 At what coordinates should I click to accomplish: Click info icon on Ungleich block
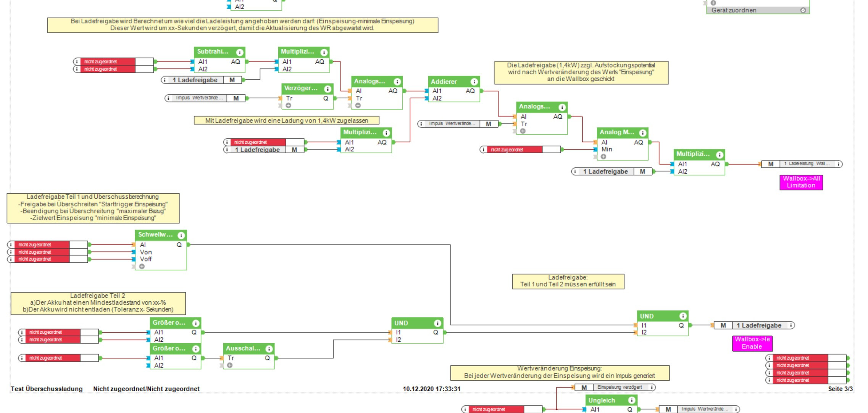[x=632, y=400]
